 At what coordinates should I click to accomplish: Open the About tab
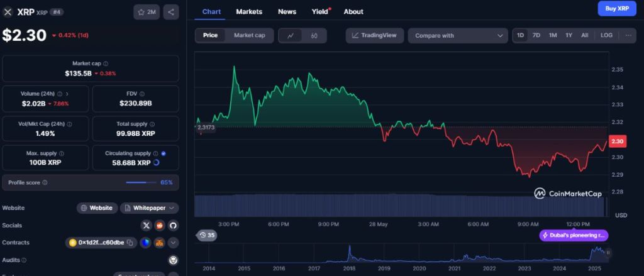click(x=353, y=11)
